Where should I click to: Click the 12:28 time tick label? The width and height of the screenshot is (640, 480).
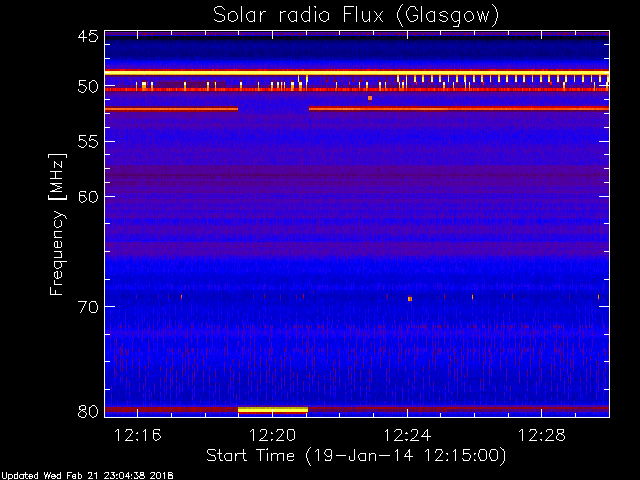pyautogui.click(x=542, y=435)
